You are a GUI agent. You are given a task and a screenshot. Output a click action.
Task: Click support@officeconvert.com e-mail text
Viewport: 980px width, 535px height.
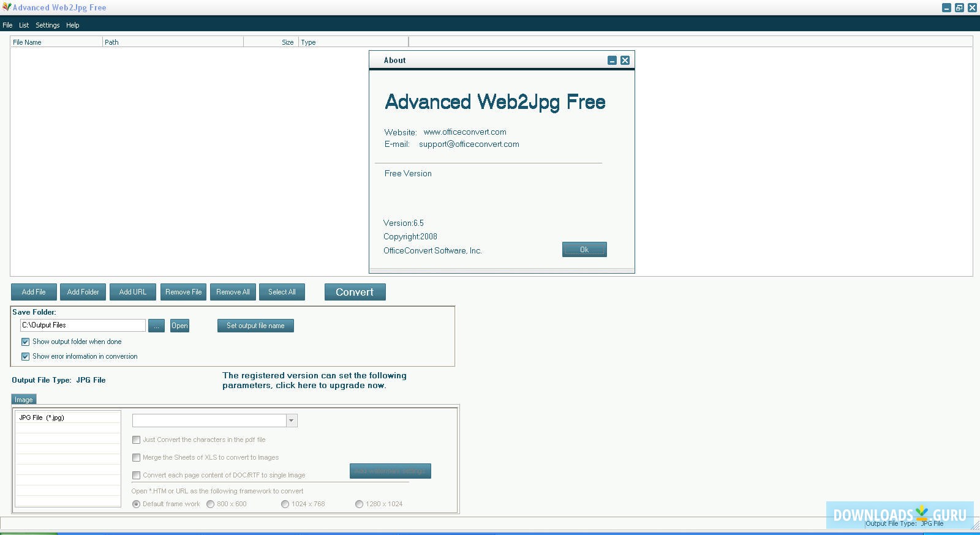pos(469,144)
